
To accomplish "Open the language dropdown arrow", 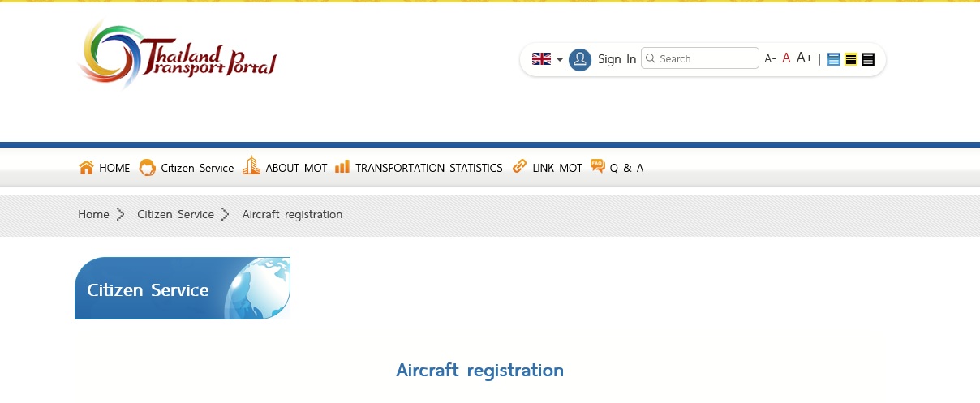I will pos(560,59).
